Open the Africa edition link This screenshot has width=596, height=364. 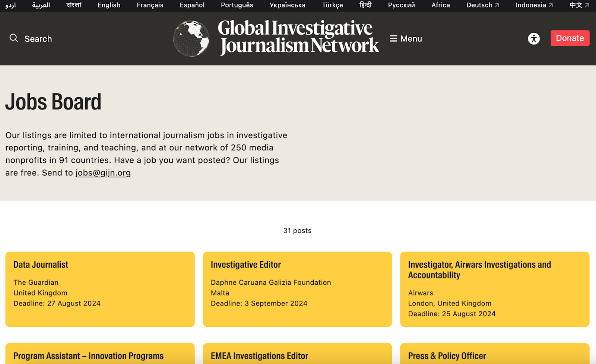tap(441, 5)
